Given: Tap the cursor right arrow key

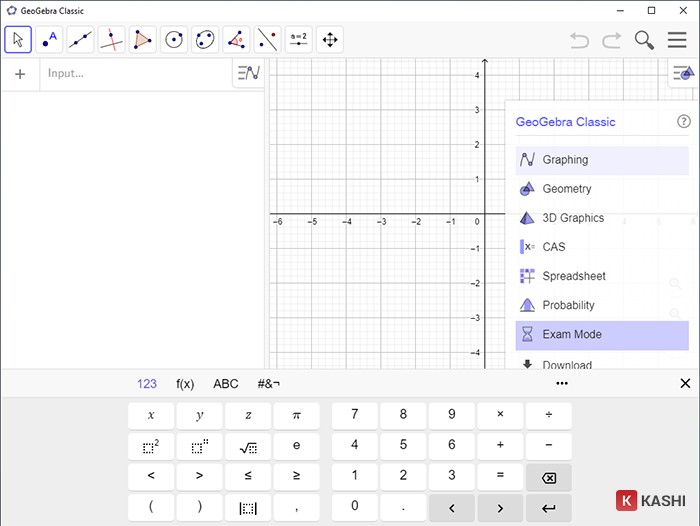Looking at the screenshot, I should [x=500, y=508].
